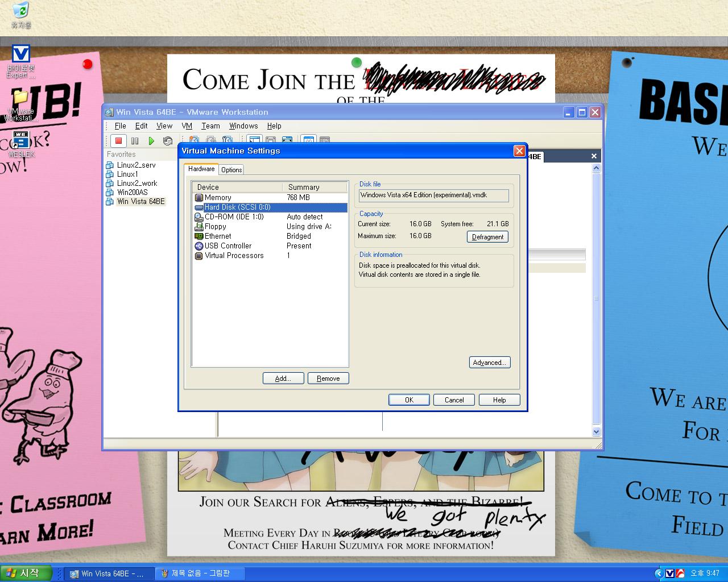Click the Windows Start button
Screen dimensions: 728x582
(26, 573)
